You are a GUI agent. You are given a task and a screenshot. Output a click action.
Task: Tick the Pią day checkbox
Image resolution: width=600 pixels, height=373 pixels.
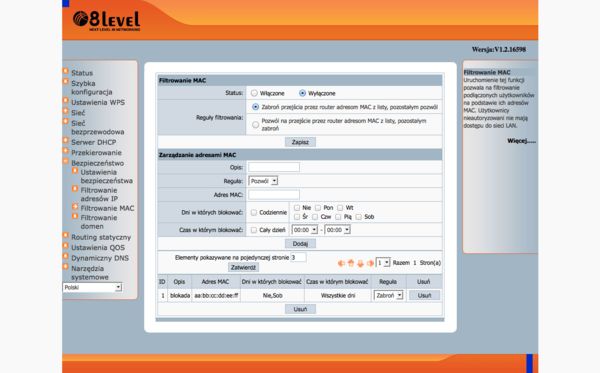tap(338, 217)
